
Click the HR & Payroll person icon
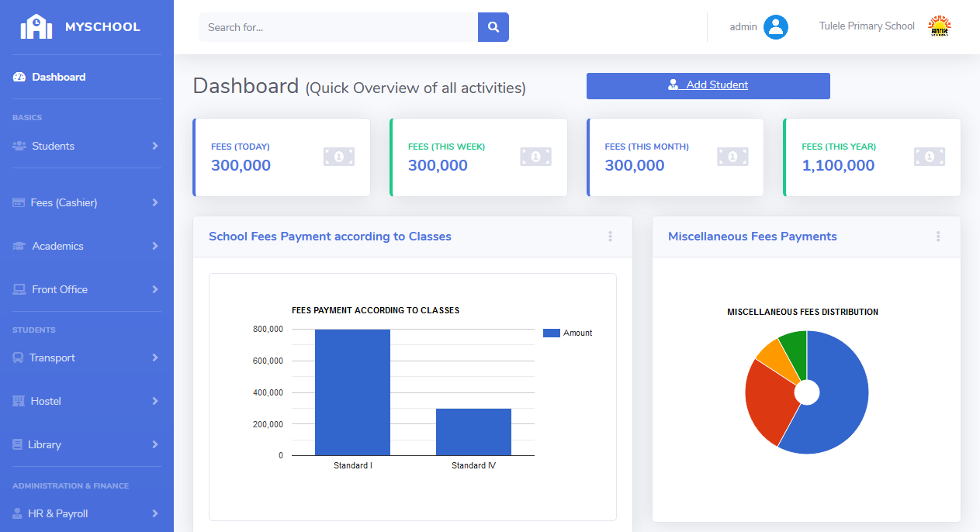(18, 513)
